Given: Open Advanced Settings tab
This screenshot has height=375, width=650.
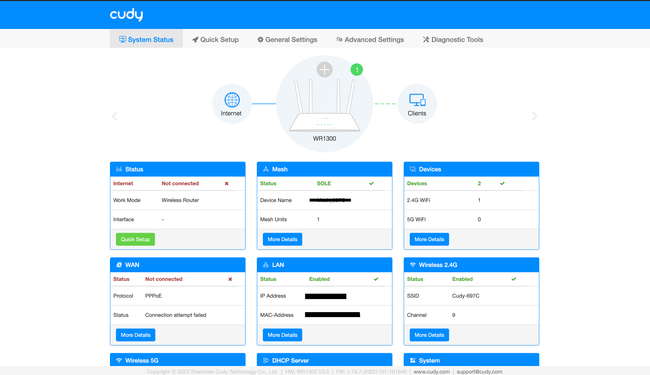Looking at the screenshot, I should click(x=370, y=39).
